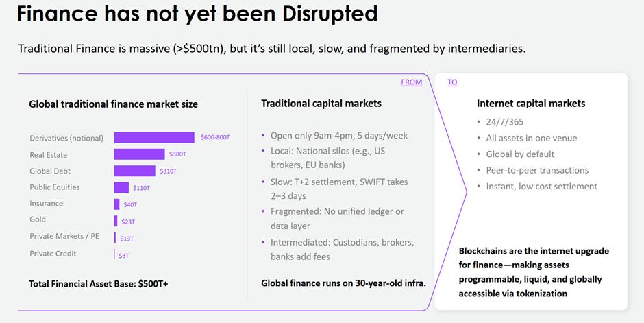Click the 'Traditional capital markets' heading
Screen dimensions: 644x323
[x=321, y=104]
